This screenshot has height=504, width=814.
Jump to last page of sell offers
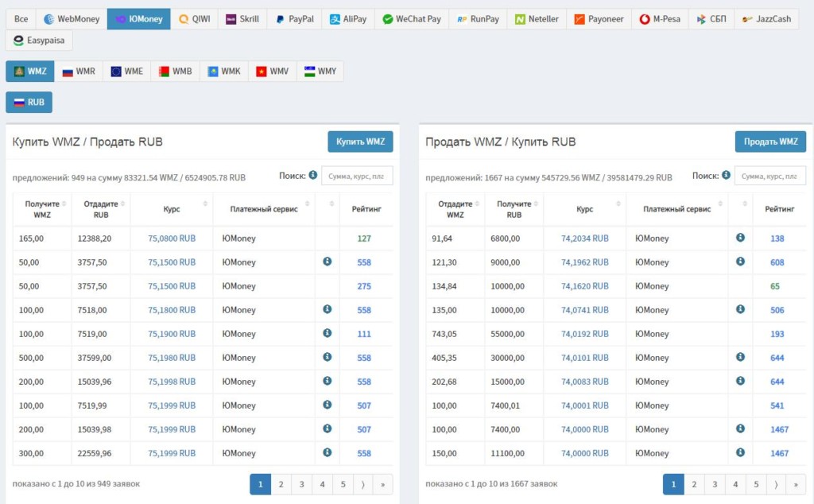click(796, 484)
